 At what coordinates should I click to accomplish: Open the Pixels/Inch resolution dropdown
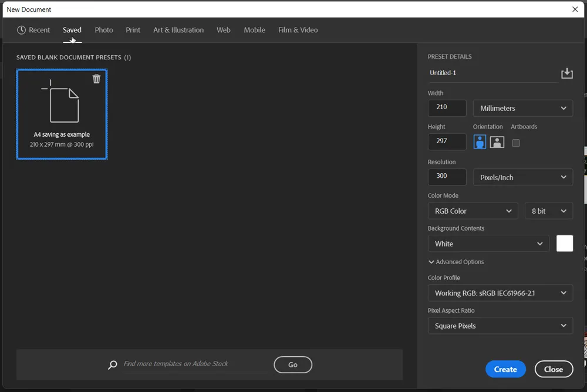(522, 177)
